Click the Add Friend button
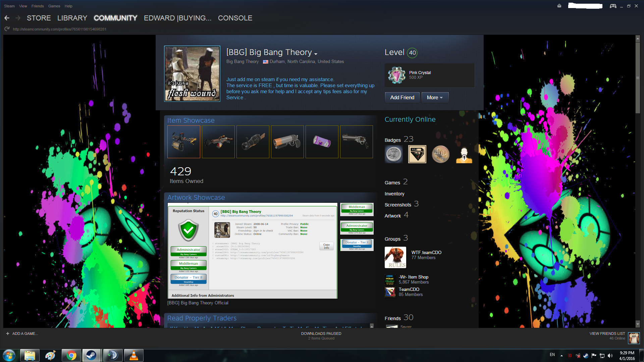Viewport: 644px width, 362px height. pyautogui.click(x=402, y=98)
